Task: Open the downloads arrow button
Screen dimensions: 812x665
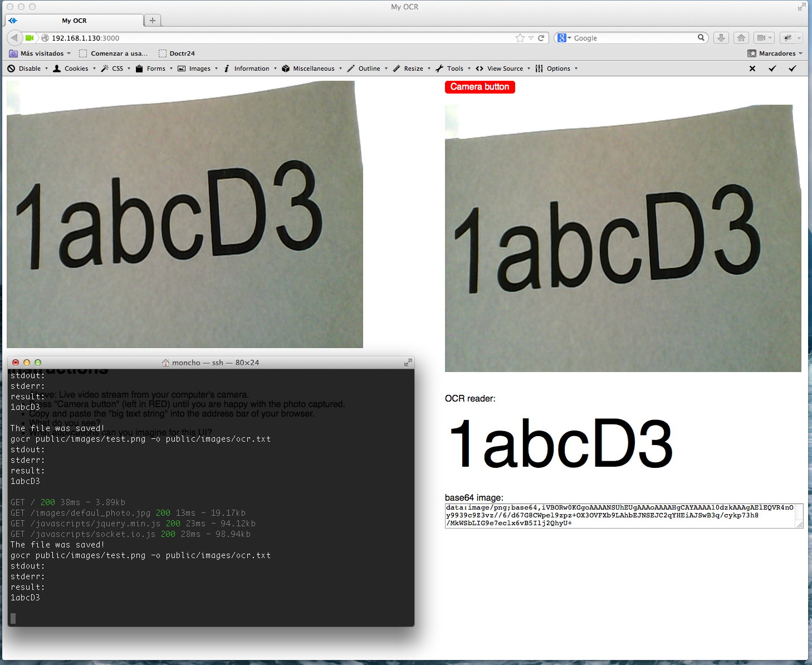Action: pyautogui.click(x=721, y=38)
